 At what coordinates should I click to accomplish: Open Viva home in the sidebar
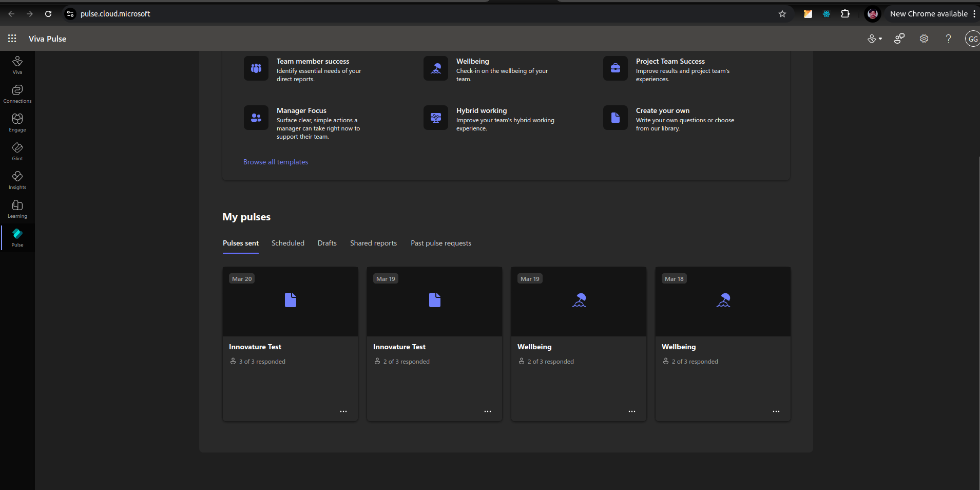(17, 65)
